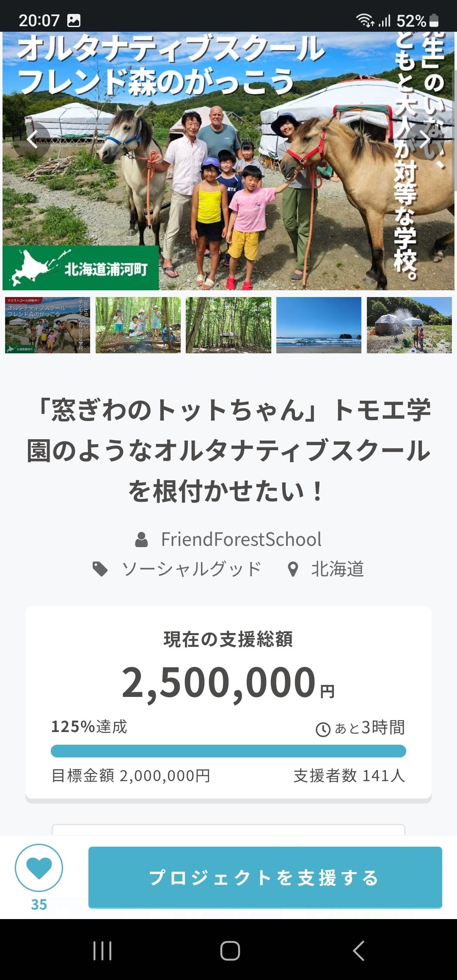Image resolution: width=457 pixels, height=980 pixels.
Task: Tap the Android back navigation icon
Action: click(x=358, y=950)
